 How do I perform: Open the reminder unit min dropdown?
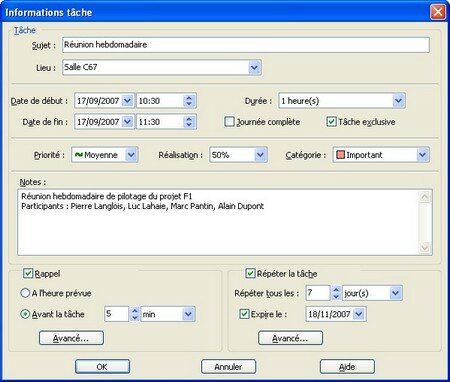pos(188,314)
